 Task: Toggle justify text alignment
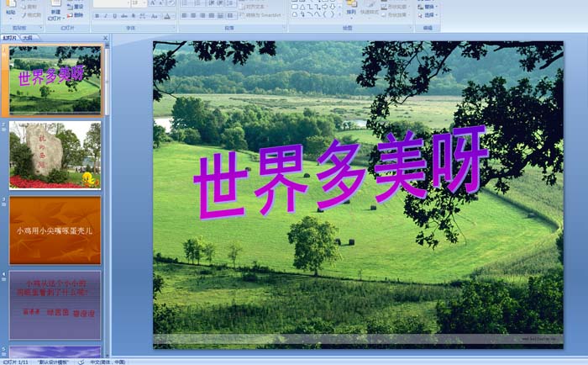coord(212,15)
